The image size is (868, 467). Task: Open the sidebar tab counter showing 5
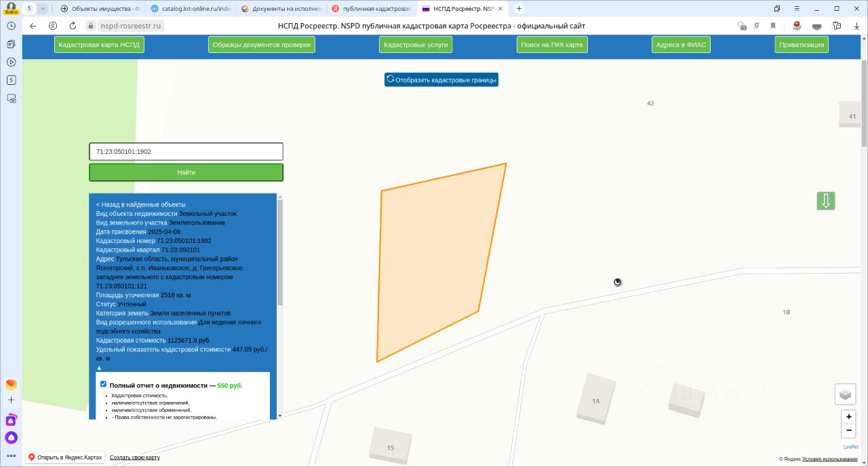[11, 80]
